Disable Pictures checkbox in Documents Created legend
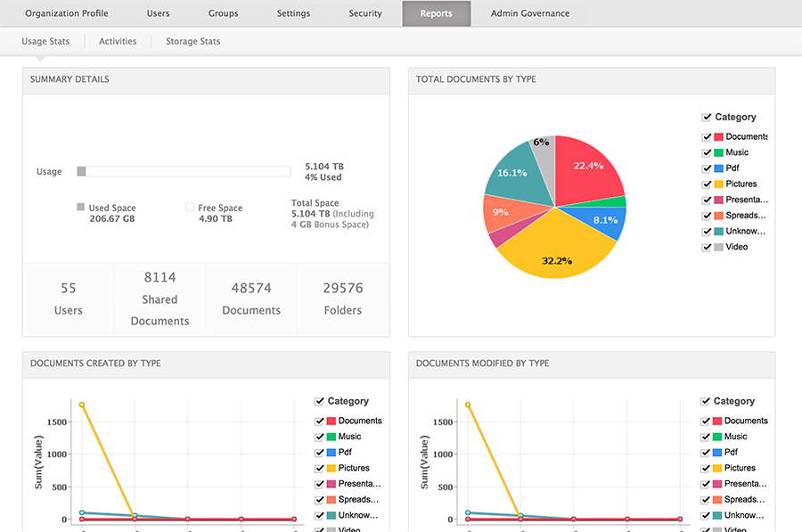This screenshot has width=802, height=532. (320, 468)
